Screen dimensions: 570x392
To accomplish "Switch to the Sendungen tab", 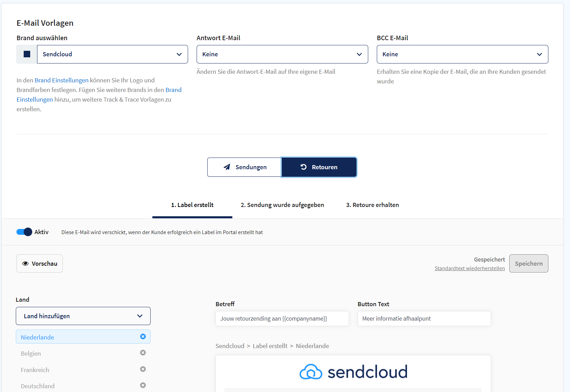I will 244,167.
